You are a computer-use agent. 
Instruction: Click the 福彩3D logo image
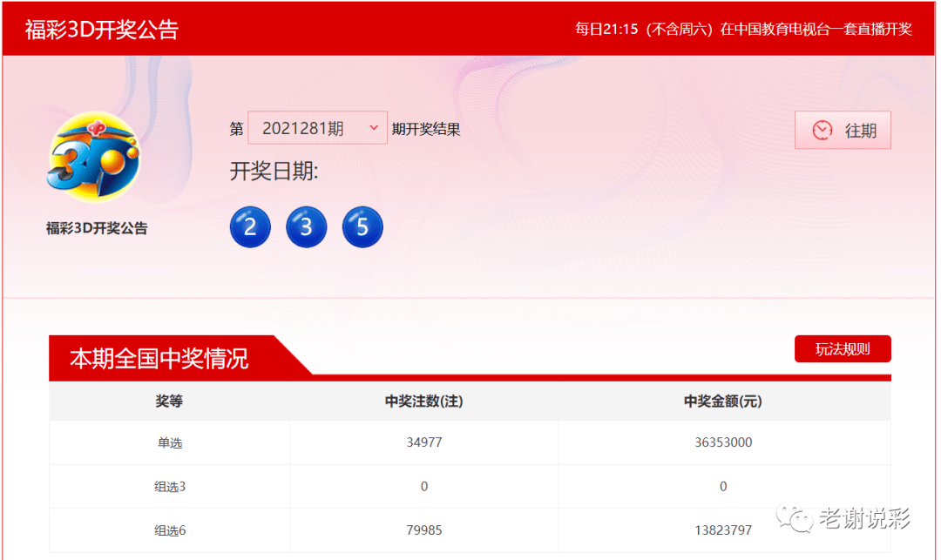[x=93, y=157]
